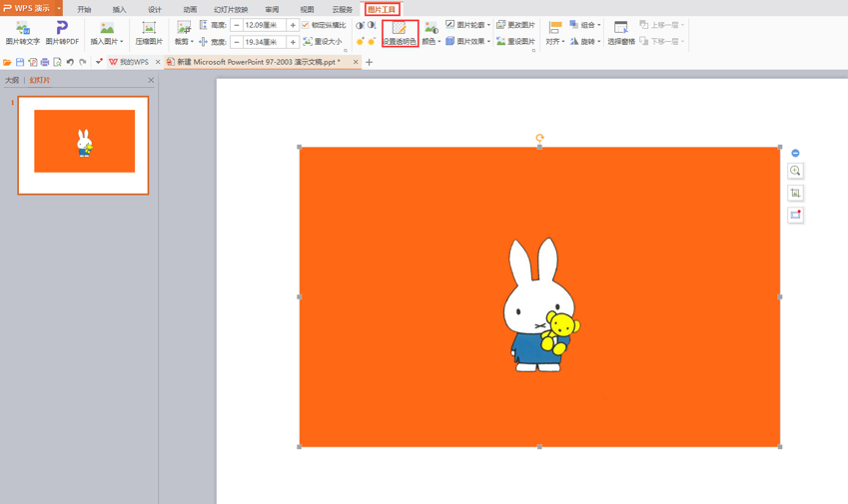The image size is (848, 504).
Task: Click the 重设大小 reset size button
Action: 323,42
